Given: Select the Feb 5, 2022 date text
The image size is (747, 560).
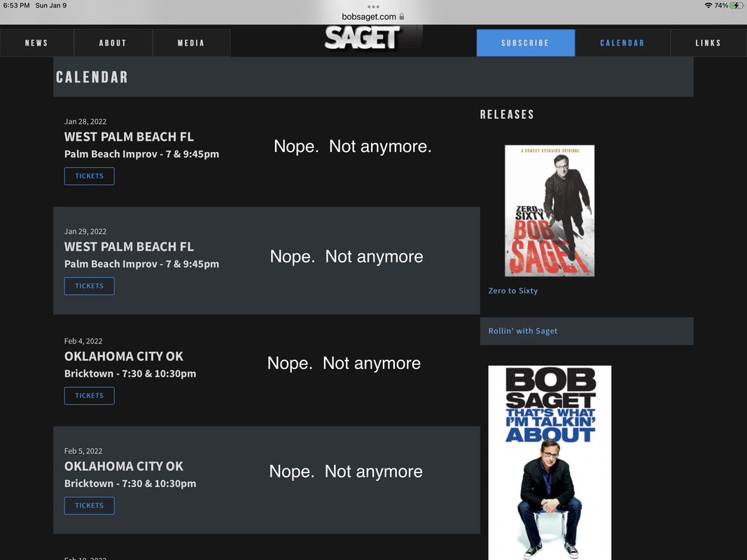Looking at the screenshot, I should (83, 451).
